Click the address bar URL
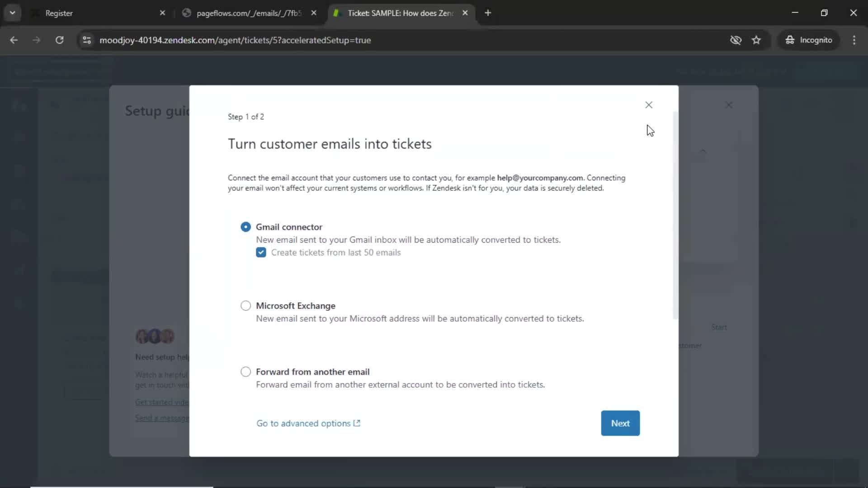The width and height of the screenshot is (868, 488). click(235, 40)
